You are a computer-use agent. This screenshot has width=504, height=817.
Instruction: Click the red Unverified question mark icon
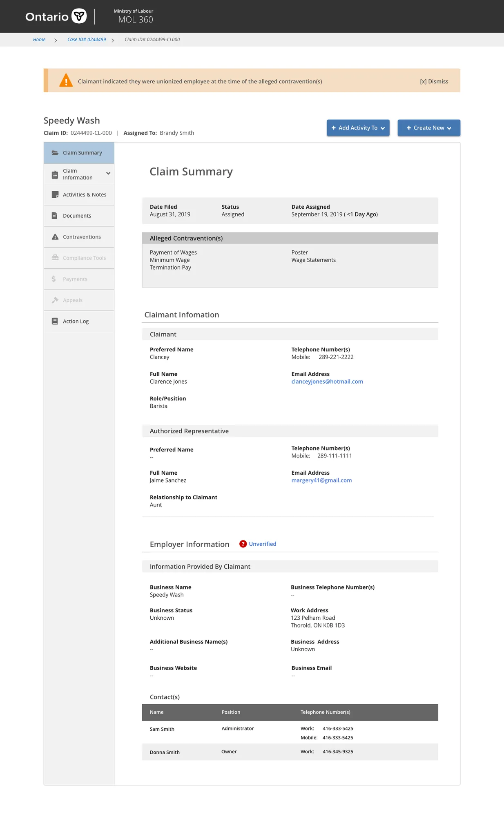(x=243, y=544)
